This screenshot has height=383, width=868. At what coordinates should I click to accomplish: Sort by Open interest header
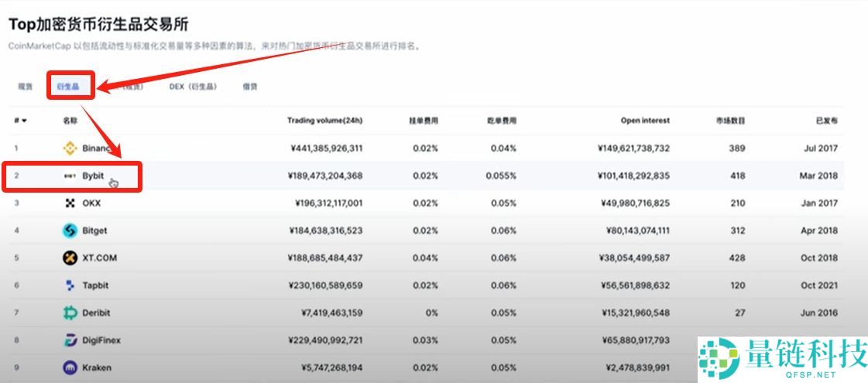click(x=645, y=121)
